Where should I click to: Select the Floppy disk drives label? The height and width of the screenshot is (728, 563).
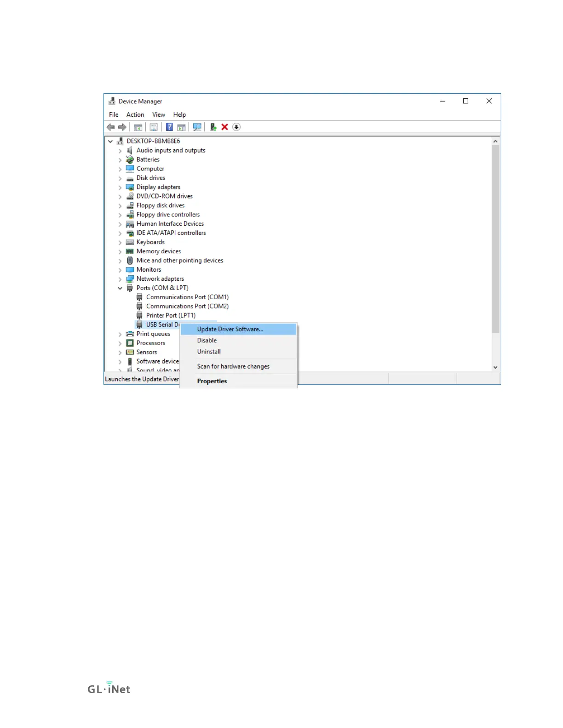(161, 205)
